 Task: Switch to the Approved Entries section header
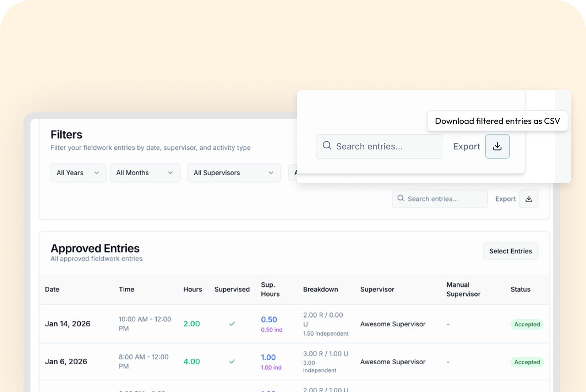click(95, 248)
